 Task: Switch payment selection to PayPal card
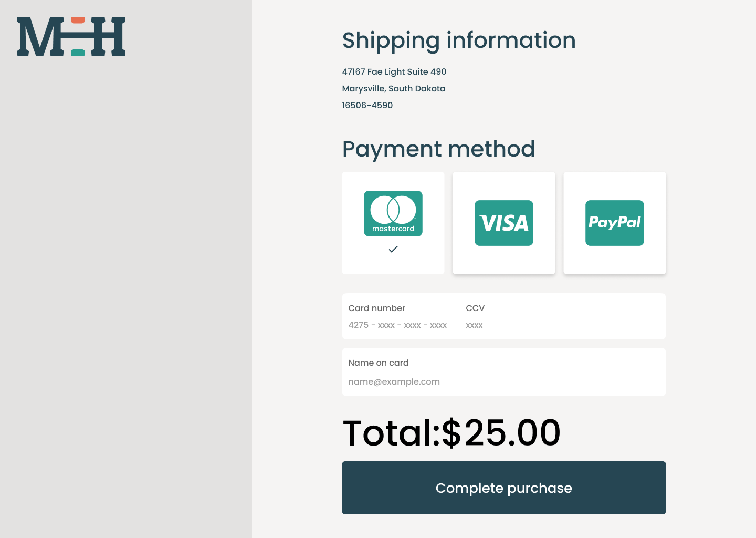point(614,223)
